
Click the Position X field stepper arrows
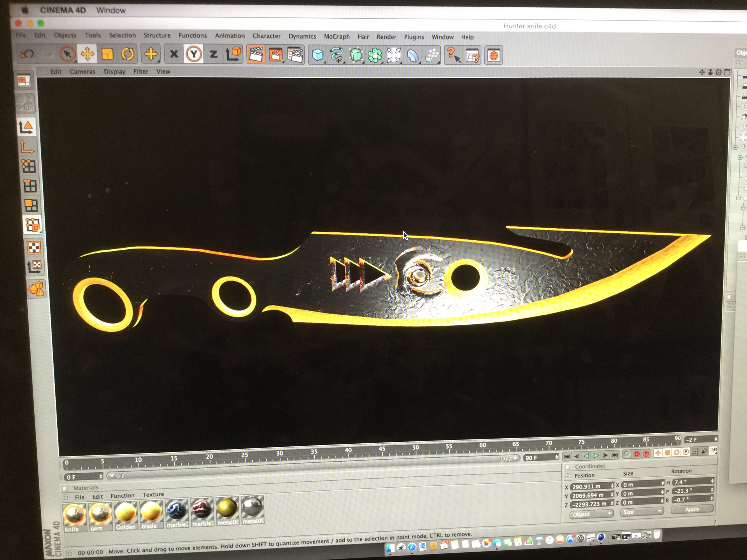(x=612, y=486)
